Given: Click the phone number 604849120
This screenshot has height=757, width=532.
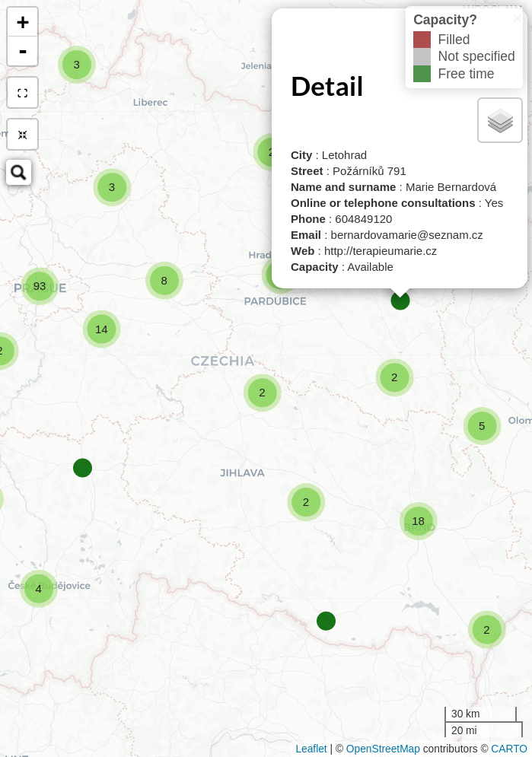Looking at the screenshot, I should pyautogui.click(x=364, y=219).
